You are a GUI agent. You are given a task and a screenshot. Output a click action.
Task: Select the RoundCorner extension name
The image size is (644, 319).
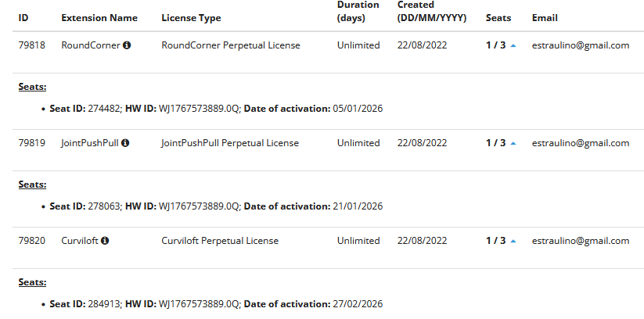(90, 45)
